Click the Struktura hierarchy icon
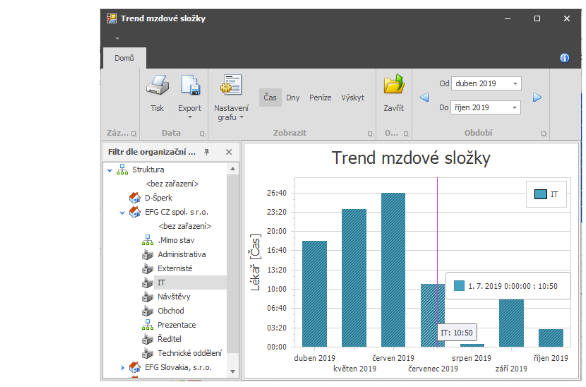The image size is (586, 387). (122, 170)
